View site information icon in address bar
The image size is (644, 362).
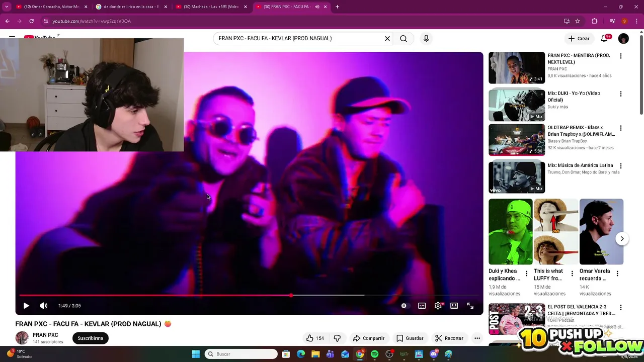click(x=46, y=21)
